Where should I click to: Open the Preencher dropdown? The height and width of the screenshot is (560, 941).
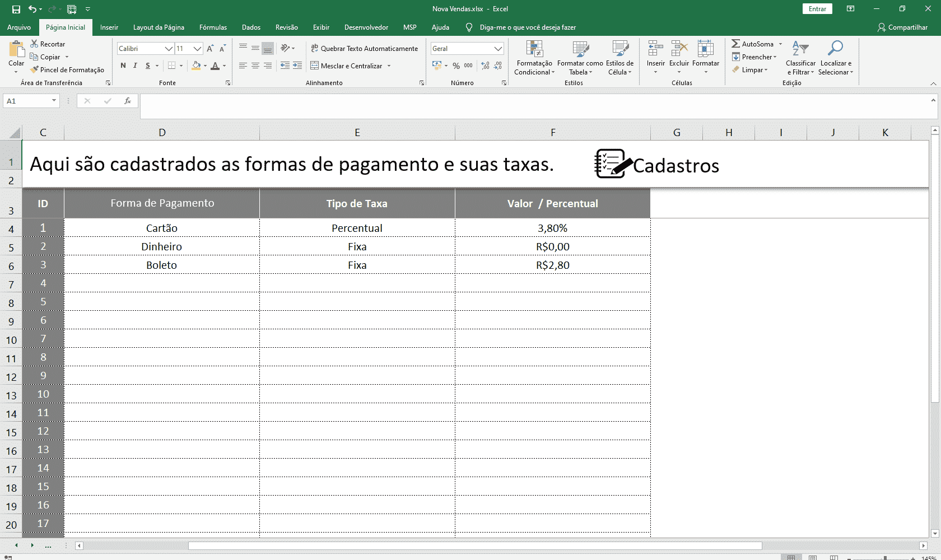(x=754, y=57)
